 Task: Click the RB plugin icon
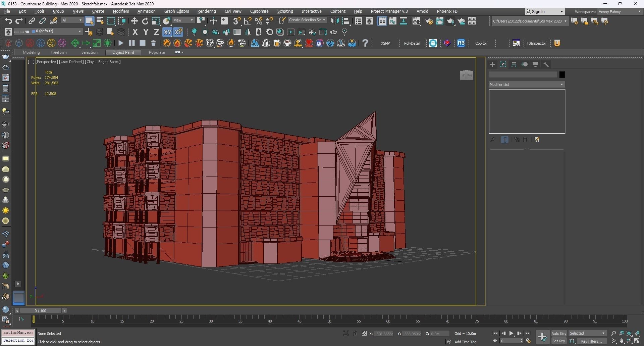coord(461,43)
